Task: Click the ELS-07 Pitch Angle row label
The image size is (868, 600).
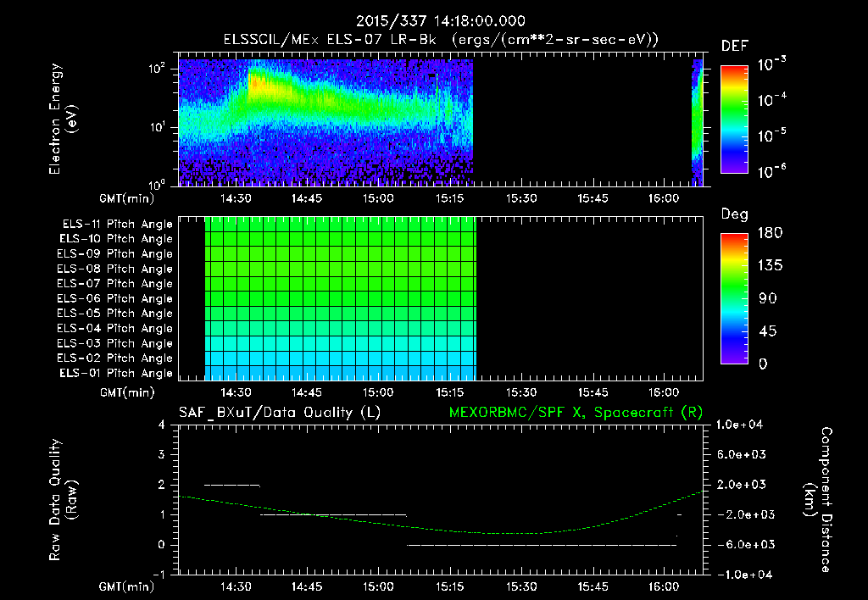Action: [x=115, y=284]
